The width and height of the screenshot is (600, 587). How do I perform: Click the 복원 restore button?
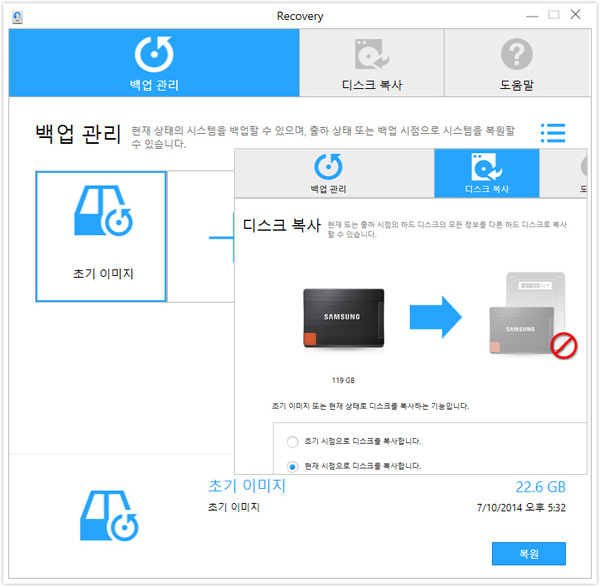click(x=528, y=553)
